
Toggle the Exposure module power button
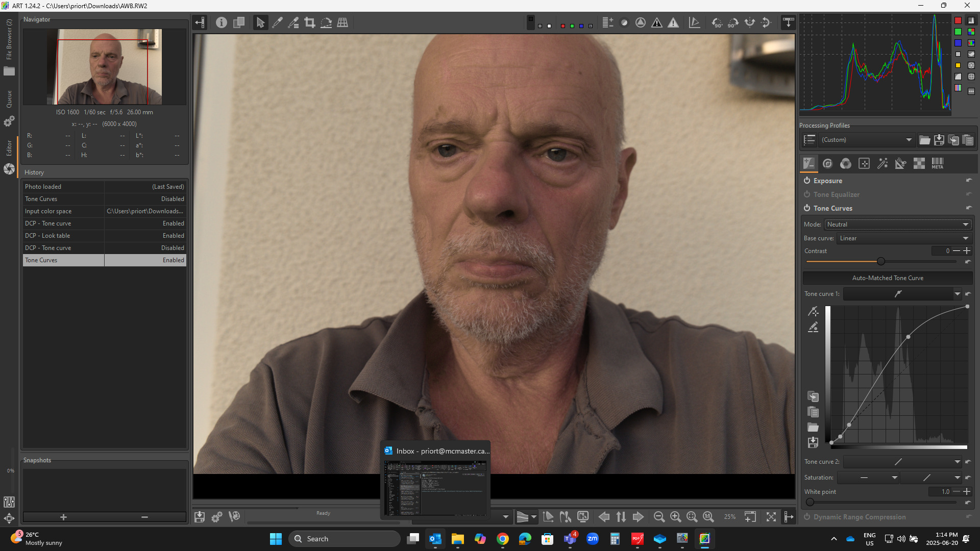807,181
